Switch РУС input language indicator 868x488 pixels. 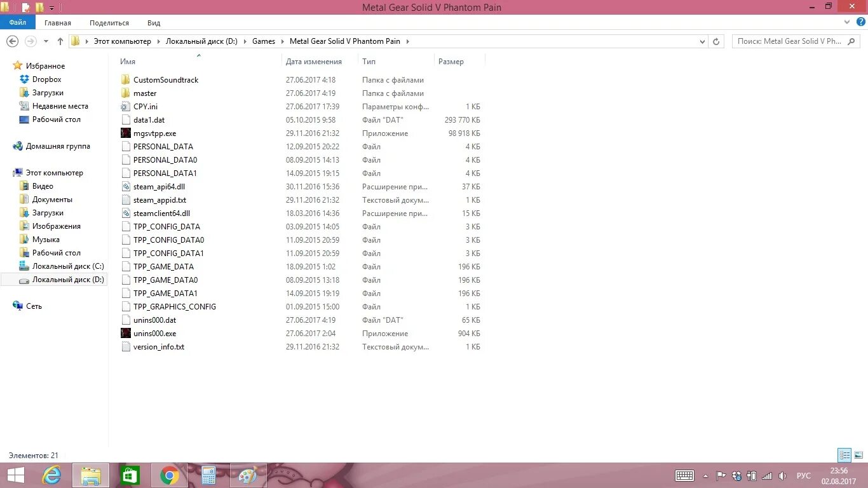[804, 475]
